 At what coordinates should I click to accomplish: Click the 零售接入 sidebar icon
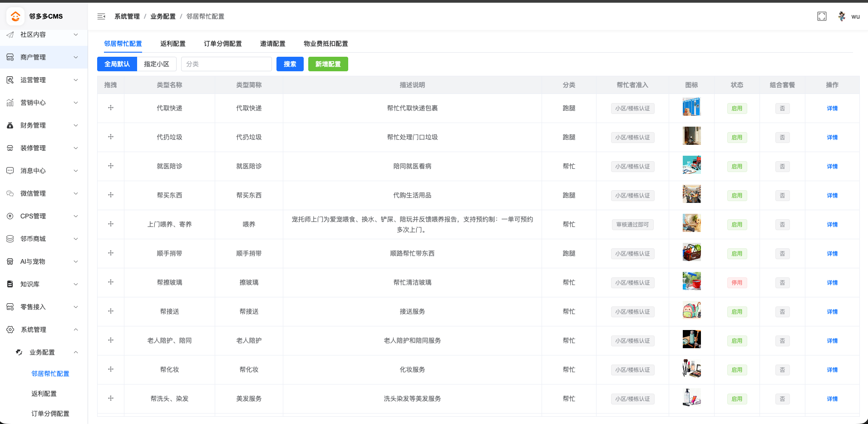point(10,307)
